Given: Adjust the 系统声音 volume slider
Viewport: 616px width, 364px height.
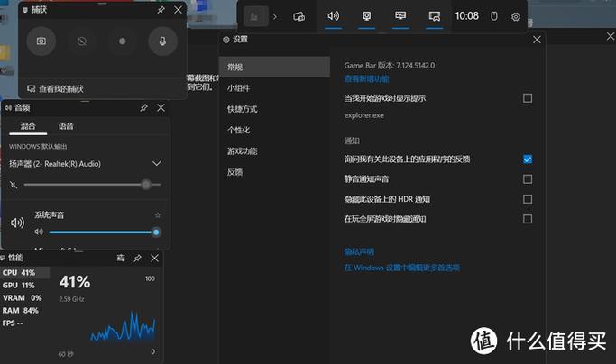Looking at the screenshot, I should pos(104,232).
